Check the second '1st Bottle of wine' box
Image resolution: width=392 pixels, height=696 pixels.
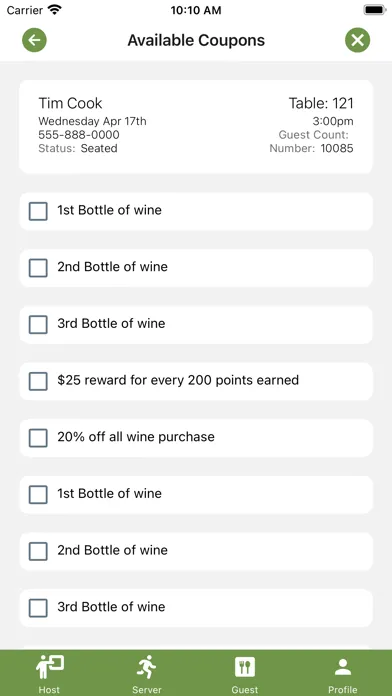point(38,494)
